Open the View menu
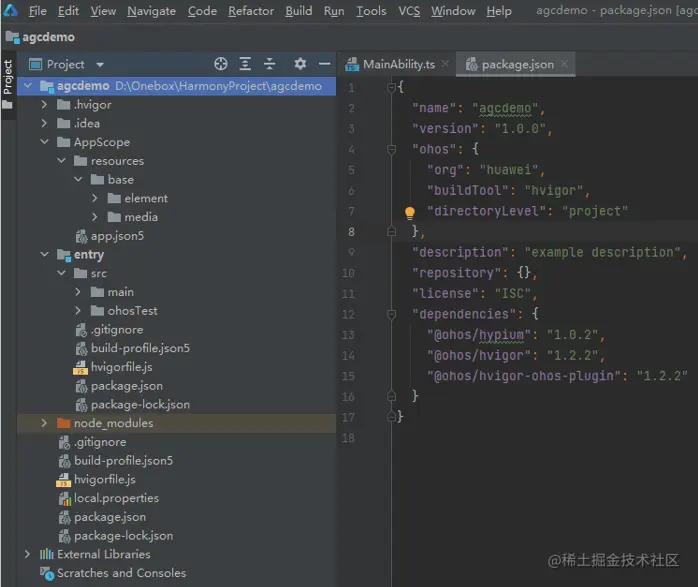The width and height of the screenshot is (698, 587). (103, 11)
